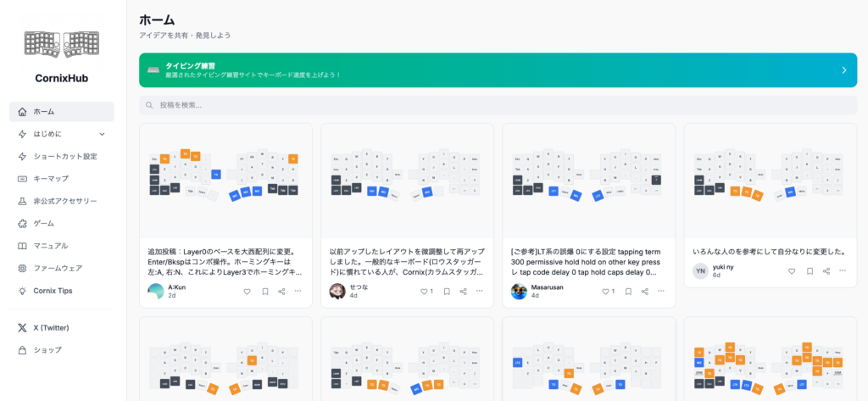This screenshot has height=401, width=868.
Task: Bookmark the post by せつな
Action: (x=446, y=291)
